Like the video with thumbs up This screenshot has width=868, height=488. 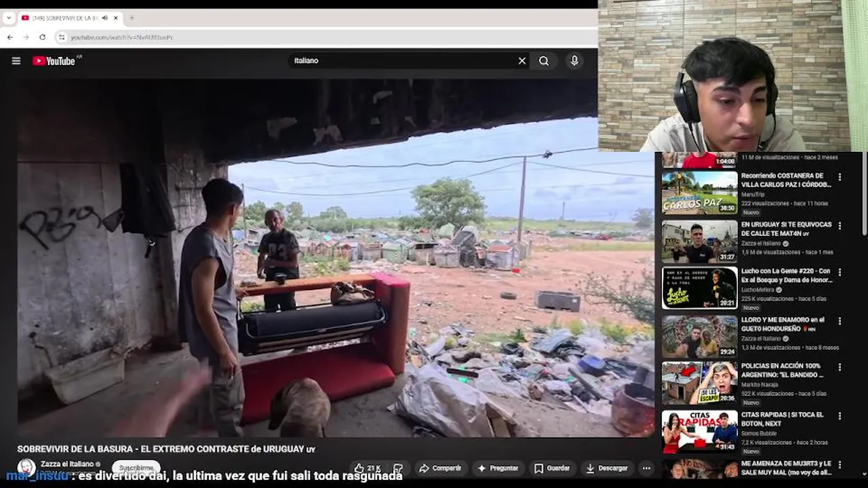coord(367,468)
